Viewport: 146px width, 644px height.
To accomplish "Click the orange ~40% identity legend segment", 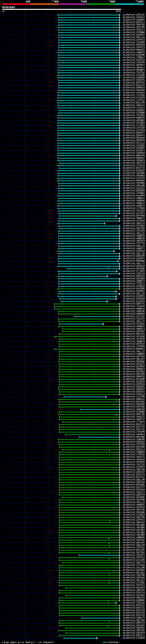I will point(45,4).
